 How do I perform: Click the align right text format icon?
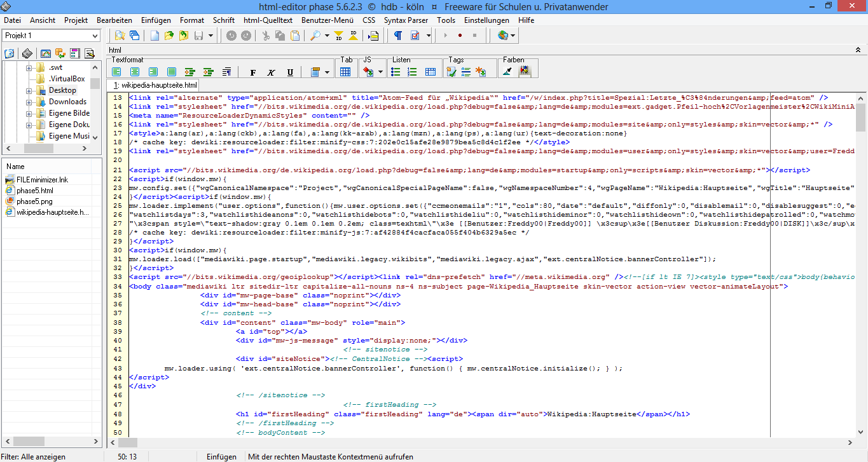point(153,72)
